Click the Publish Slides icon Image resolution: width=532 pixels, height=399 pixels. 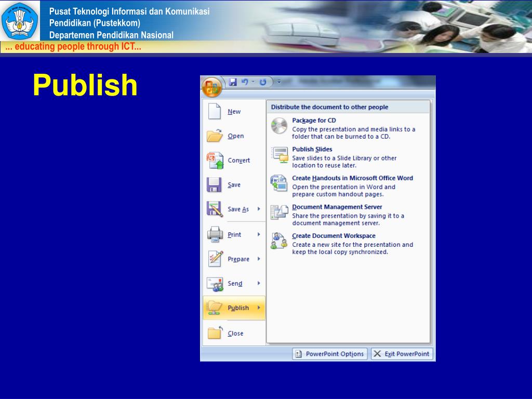[280, 155]
